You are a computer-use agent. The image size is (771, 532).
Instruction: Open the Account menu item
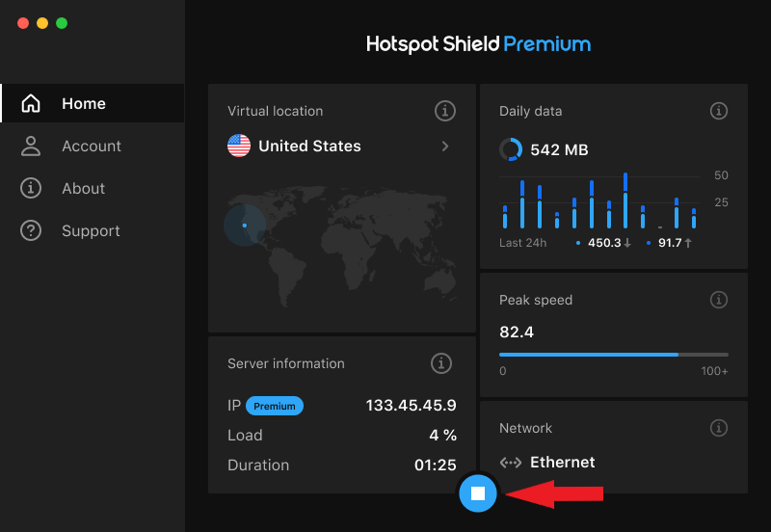[x=93, y=146]
